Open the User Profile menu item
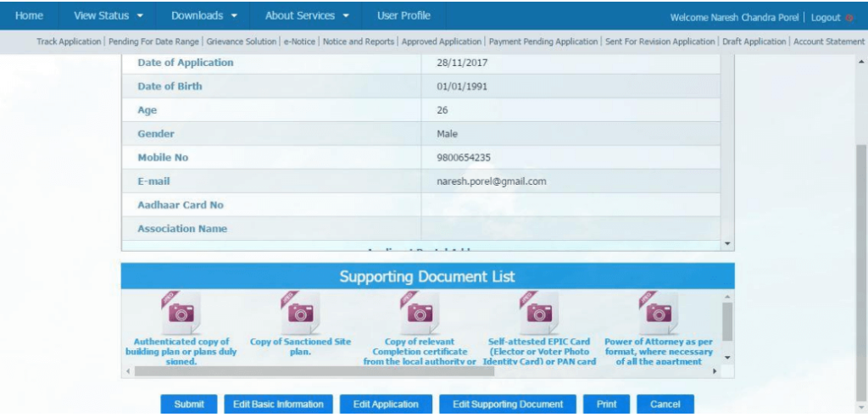This screenshot has height=417, width=868. point(403,16)
